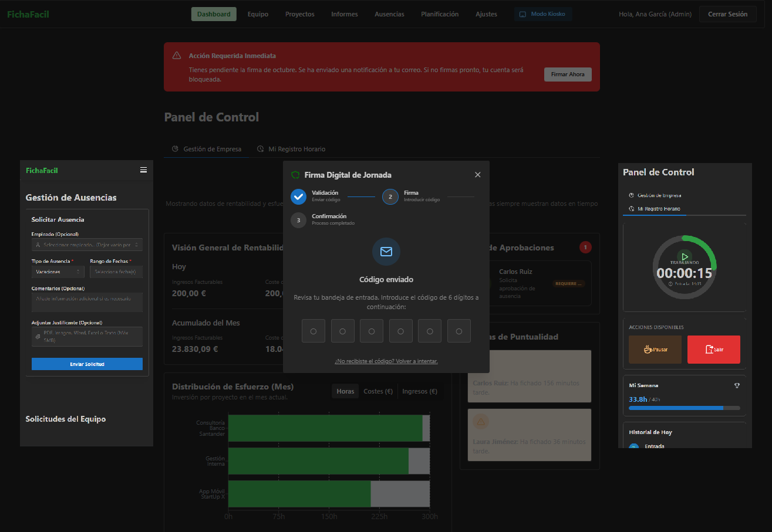Image resolution: width=772 pixels, height=532 pixels.
Task: Show chart by Ingresos (€)
Action: click(x=420, y=391)
